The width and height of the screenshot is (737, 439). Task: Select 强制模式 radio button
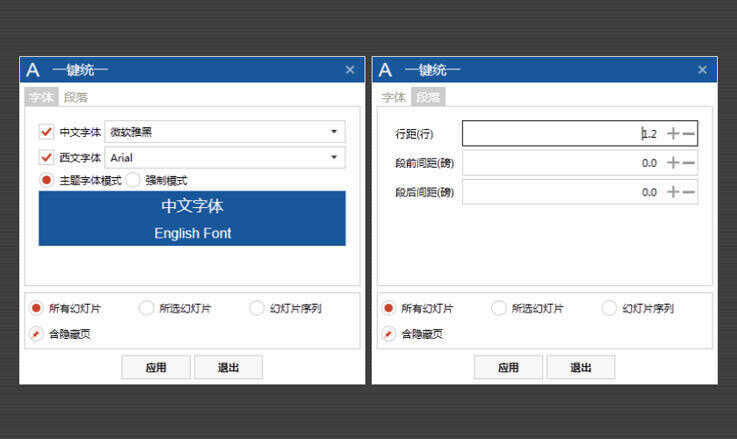[x=133, y=180]
